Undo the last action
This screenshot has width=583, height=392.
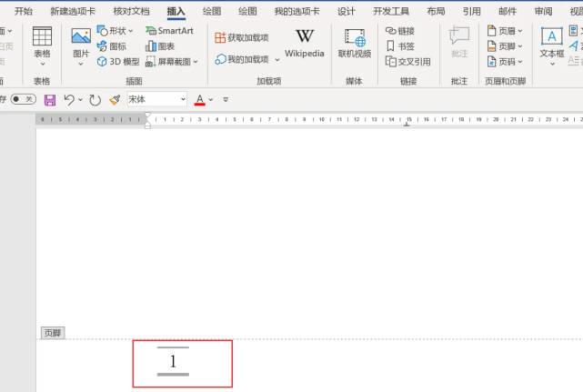(x=69, y=99)
